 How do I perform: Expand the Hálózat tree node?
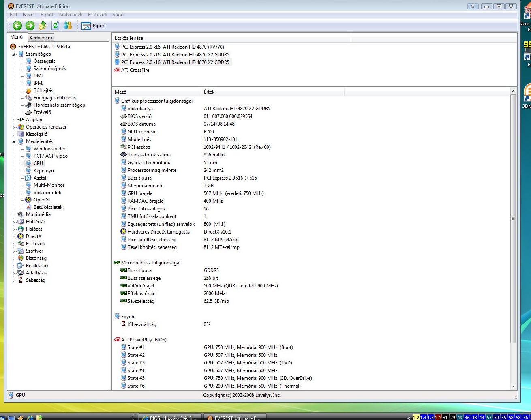tap(13, 229)
